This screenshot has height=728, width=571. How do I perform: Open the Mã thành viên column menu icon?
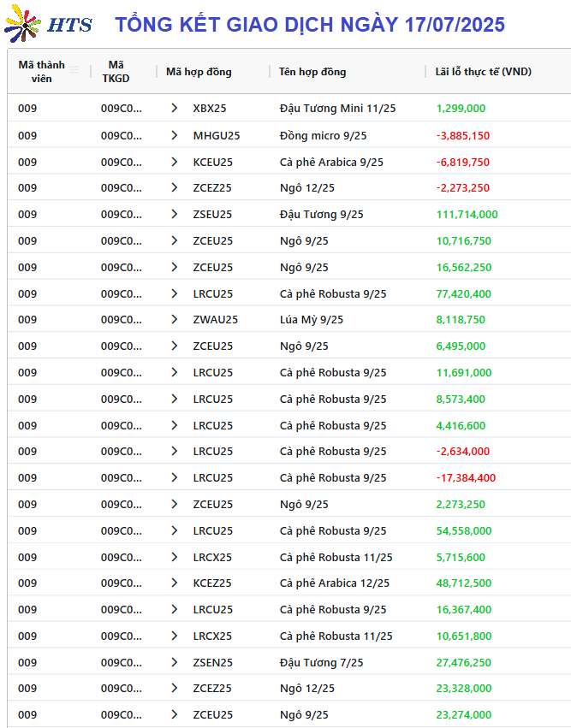coord(74,70)
